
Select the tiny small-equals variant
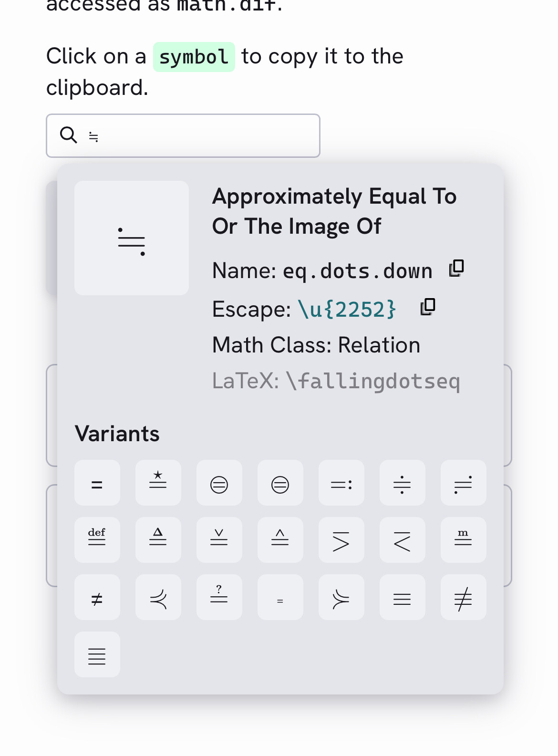280,597
